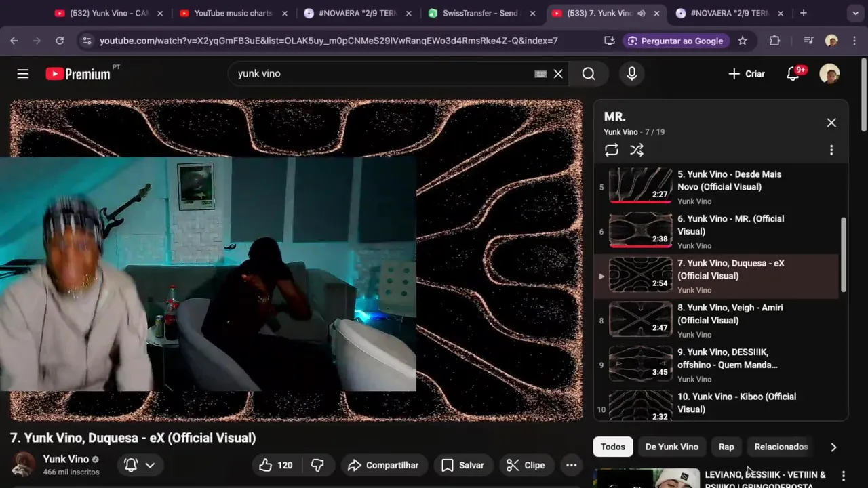868x488 pixels.
Task: Play Yunk Vino, Veigh - Amiri item
Action: pos(716,320)
